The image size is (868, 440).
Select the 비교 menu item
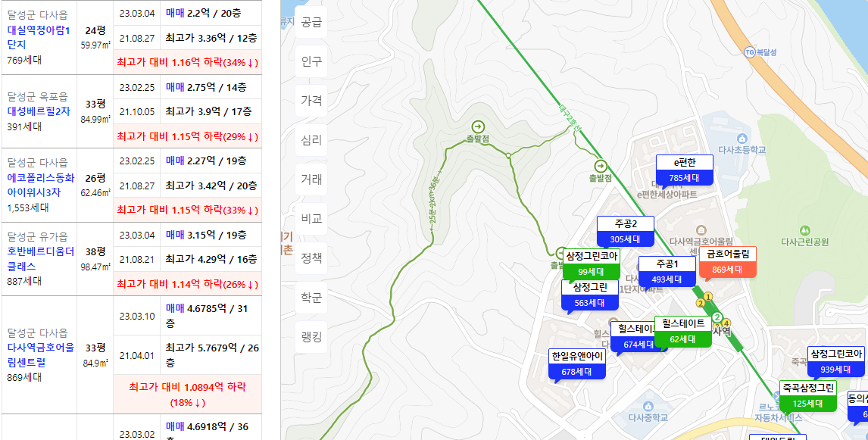coord(311,219)
